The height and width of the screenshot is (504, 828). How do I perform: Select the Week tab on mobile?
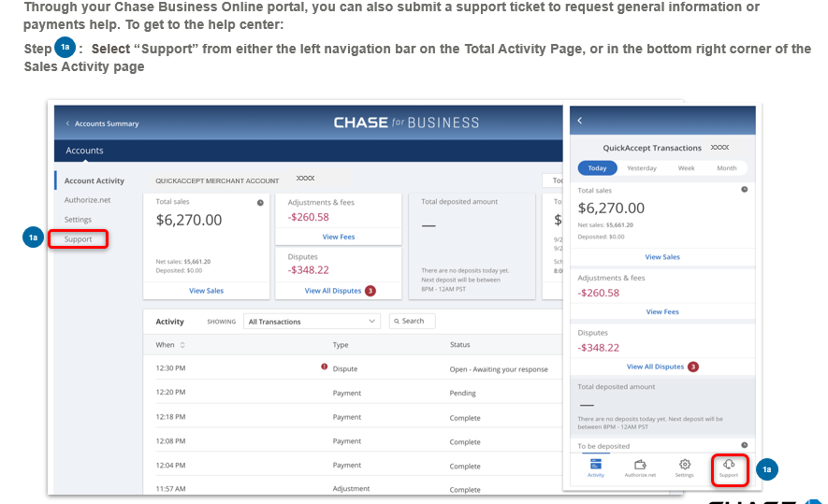(686, 168)
